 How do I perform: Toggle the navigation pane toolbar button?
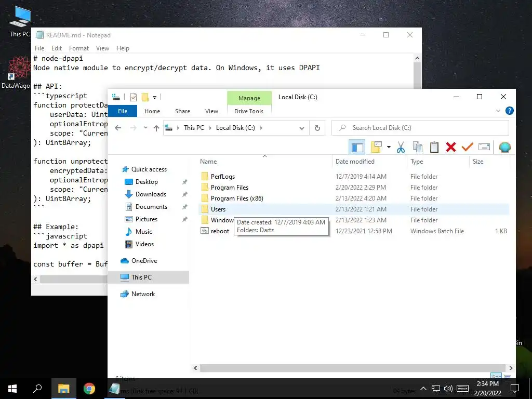click(x=357, y=147)
